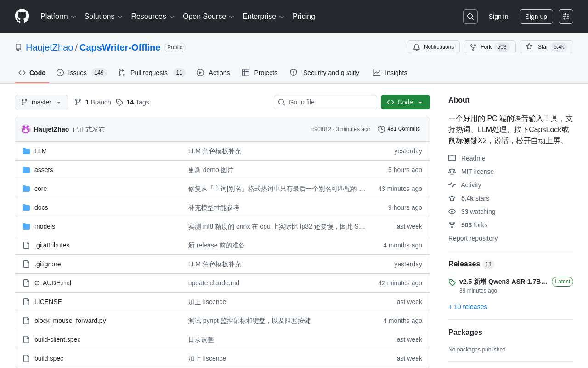Switch to the Projects tab
Image resolution: width=588 pixels, height=368 pixels.
tap(260, 73)
